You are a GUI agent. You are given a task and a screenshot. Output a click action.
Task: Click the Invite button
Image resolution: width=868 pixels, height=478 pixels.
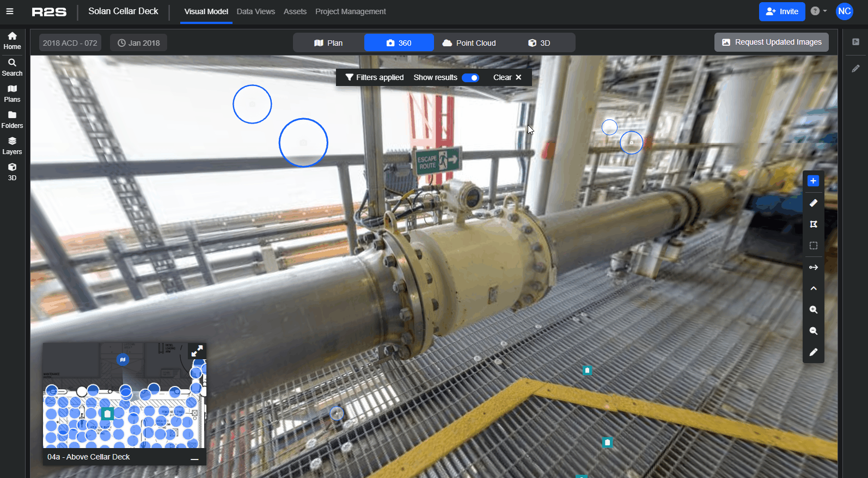(x=782, y=11)
